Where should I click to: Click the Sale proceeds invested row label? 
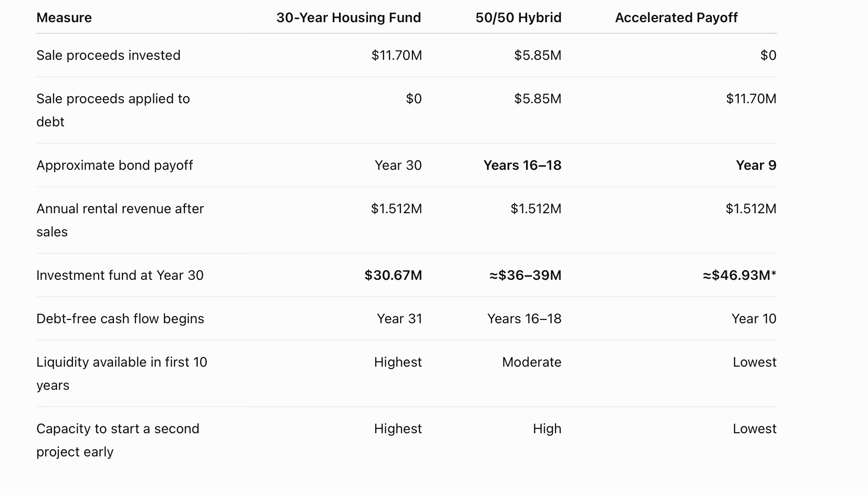[108, 55]
